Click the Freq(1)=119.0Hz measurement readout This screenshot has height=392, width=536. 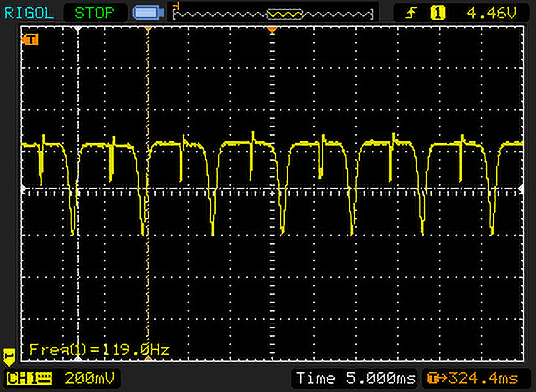(99, 349)
